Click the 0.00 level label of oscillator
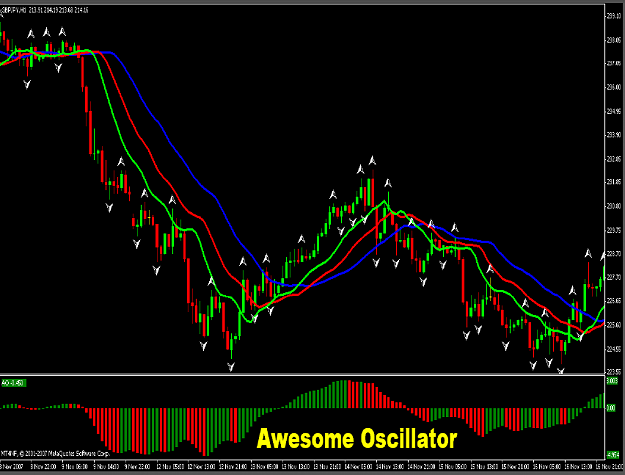The height and width of the screenshot is (475, 625). (x=612, y=408)
